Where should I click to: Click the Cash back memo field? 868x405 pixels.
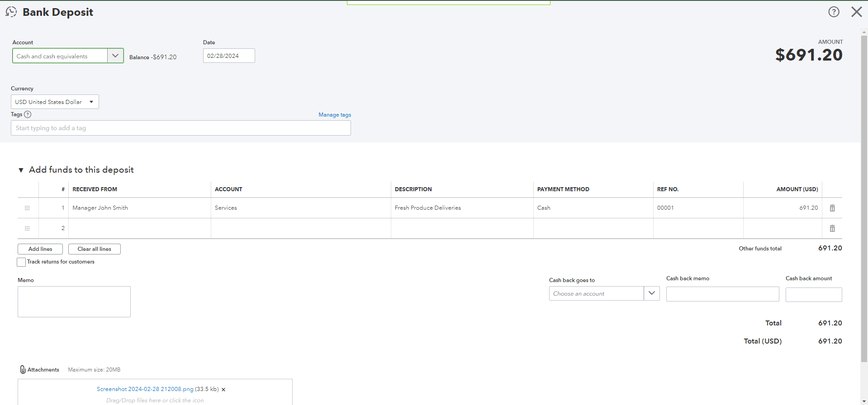tap(722, 294)
